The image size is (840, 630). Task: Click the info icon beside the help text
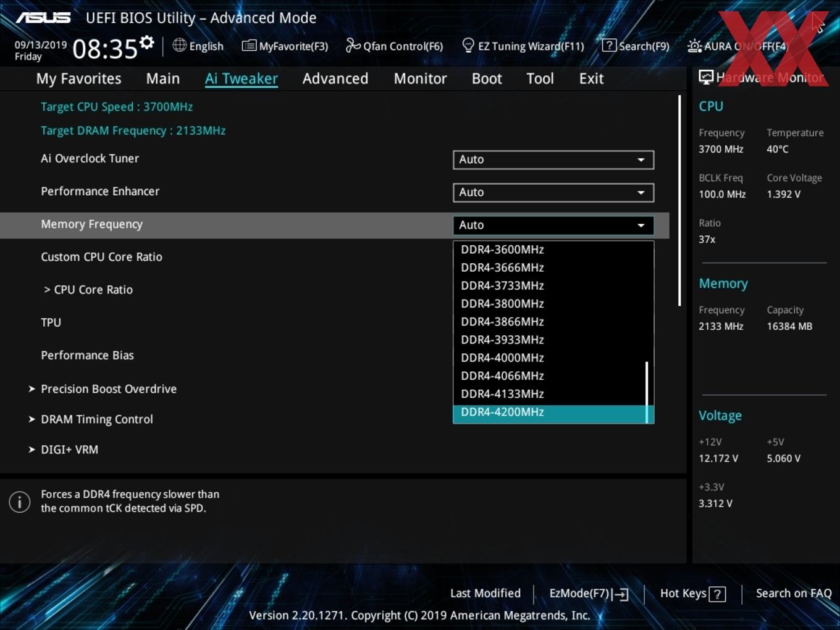[20, 502]
